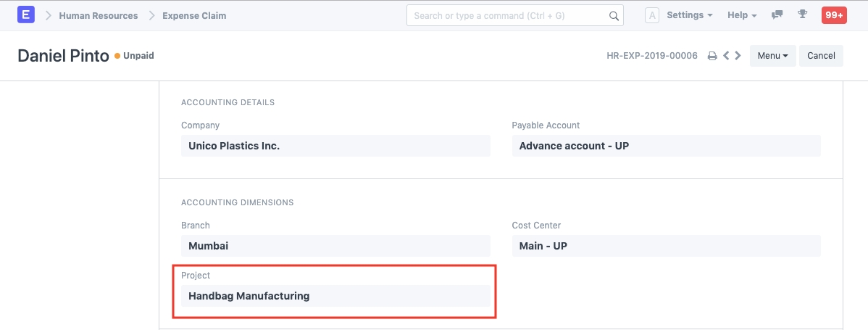Expand the Help dropdown
Image resolution: width=868 pixels, height=330 pixels.
click(x=742, y=15)
